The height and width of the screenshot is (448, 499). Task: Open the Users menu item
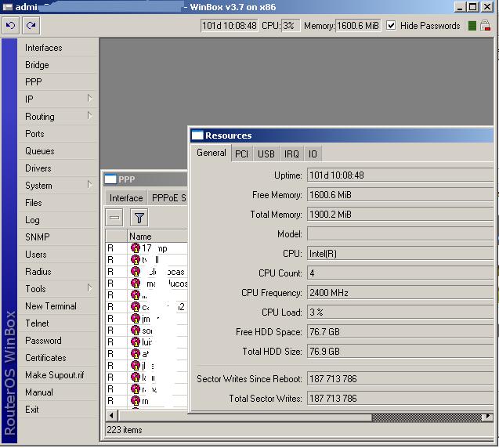[36, 255]
